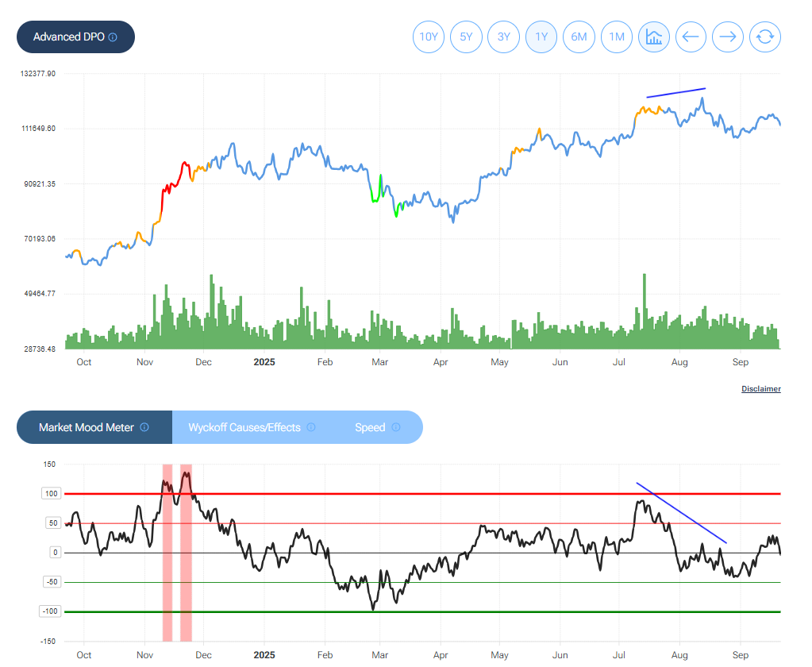Click the 132377.90 price axis label
This screenshot has width=812, height=667.
[x=38, y=74]
